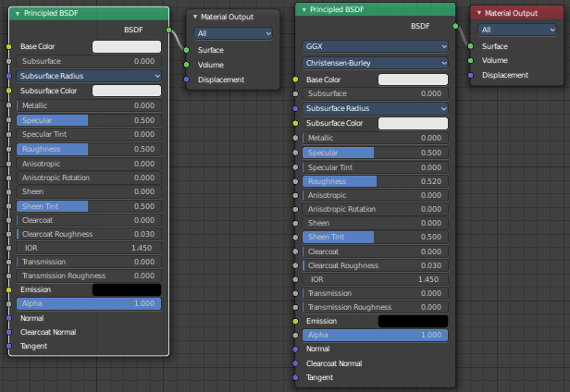Click the right node's Roughness input socket
Viewport: 570px width, 392px height.
pos(295,181)
